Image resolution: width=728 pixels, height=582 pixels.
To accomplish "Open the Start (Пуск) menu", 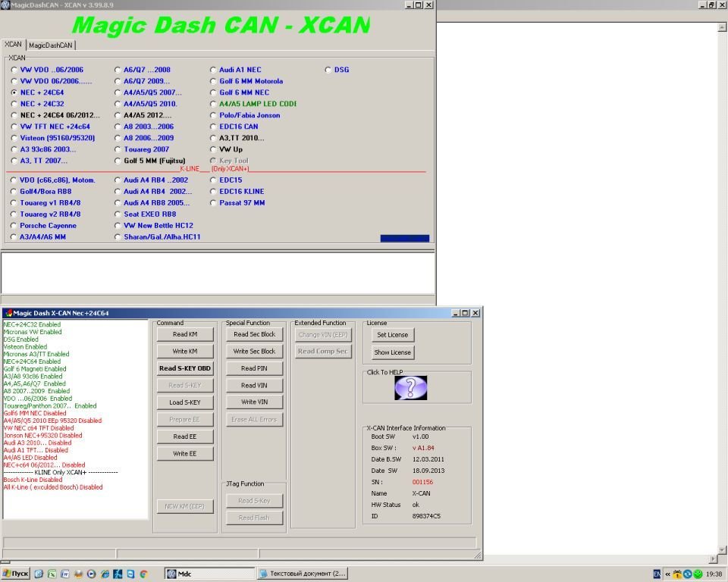I will coord(16,574).
